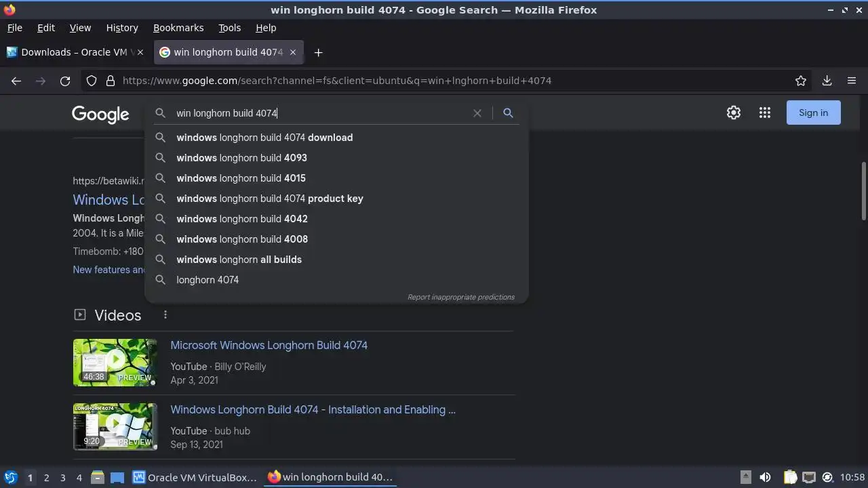Pick suggestion 'windows longhorn build 4042'
Viewport: 868px width, 488px height.
click(336, 219)
